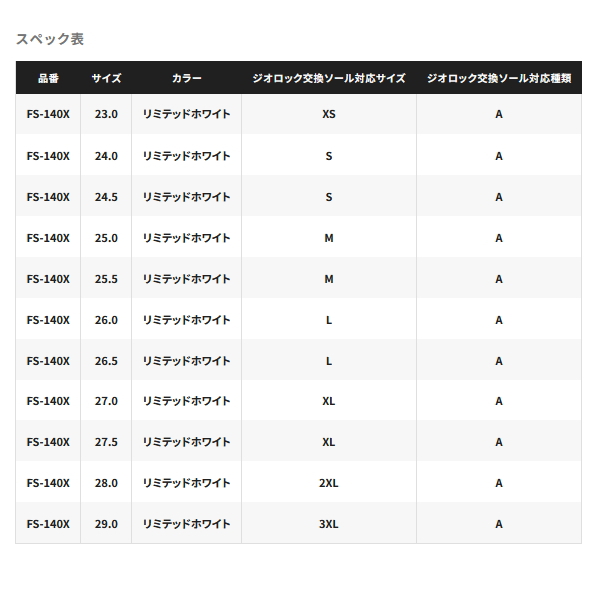Click the size 24.5 cell
The width and height of the screenshot is (600, 600).
(106, 197)
